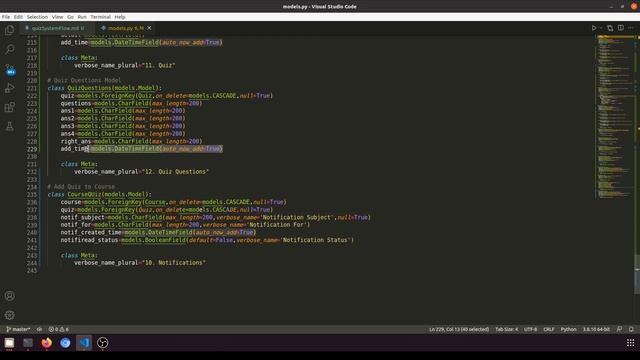Click the notif_subject CharField line
This screenshot has height=360, width=640.
[x=216, y=217]
